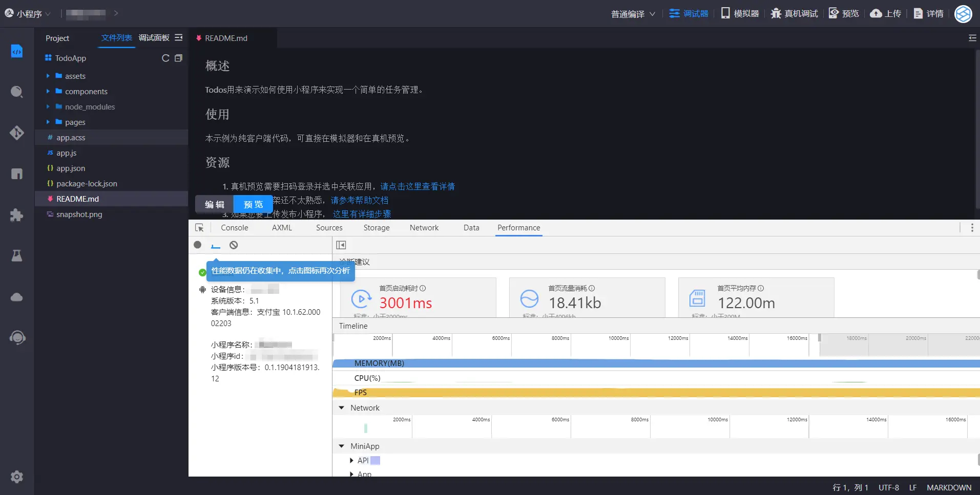This screenshot has width=980, height=495.
Task: Toggle the performance record button
Action: [197, 245]
